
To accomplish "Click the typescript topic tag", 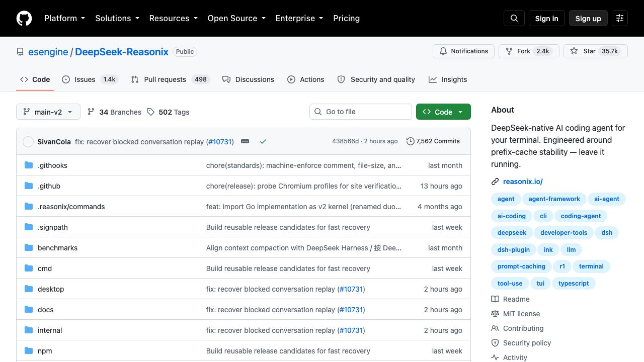I will [x=574, y=284].
